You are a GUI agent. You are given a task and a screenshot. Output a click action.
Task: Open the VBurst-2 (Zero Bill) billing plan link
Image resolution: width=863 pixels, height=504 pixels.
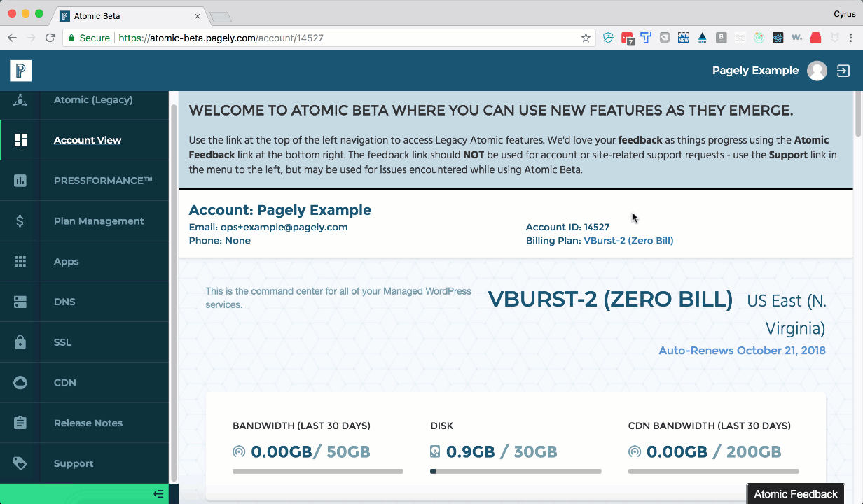(628, 240)
